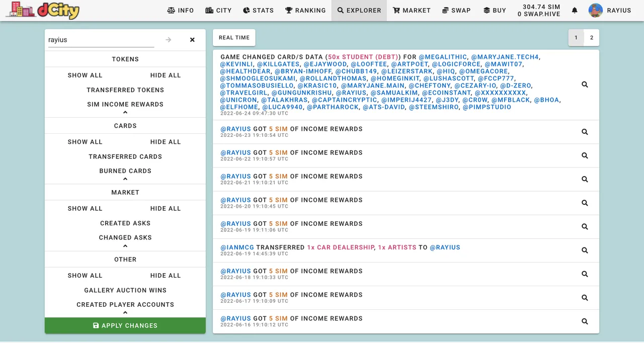Open details of 2022-06-20 income reward
This screenshot has width=644, height=343.
pyautogui.click(x=585, y=203)
